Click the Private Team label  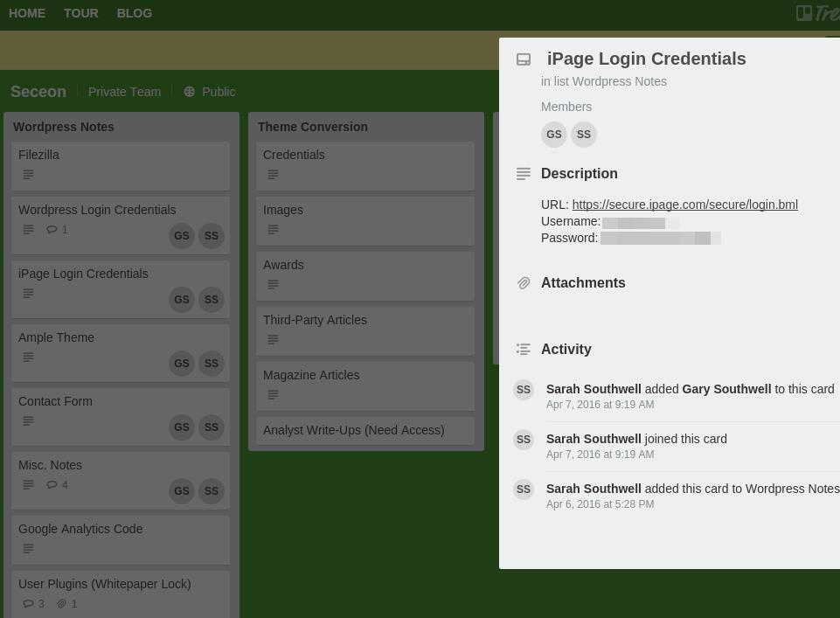click(x=124, y=92)
